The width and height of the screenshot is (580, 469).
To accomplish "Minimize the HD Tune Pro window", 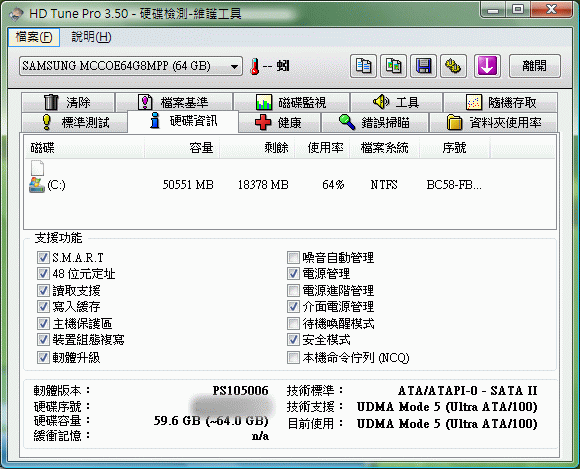I will pyautogui.click(x=493, y=10).
